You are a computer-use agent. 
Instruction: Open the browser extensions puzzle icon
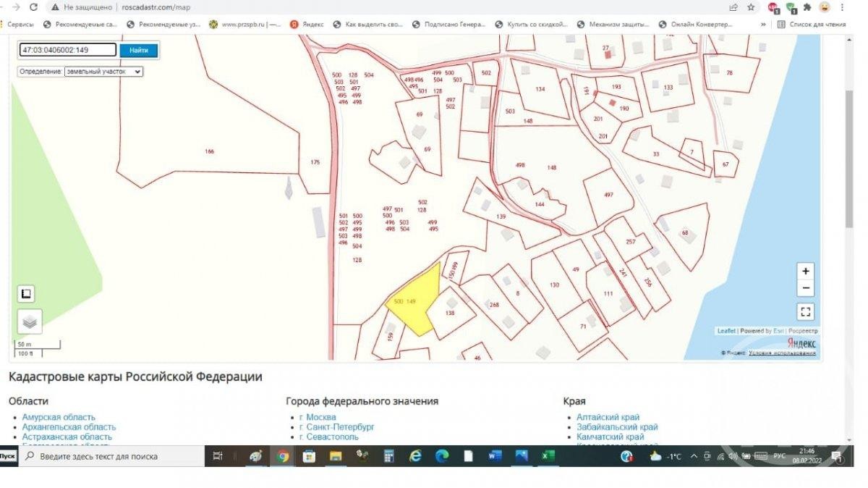pyautogui.click(x=807, y=7)
